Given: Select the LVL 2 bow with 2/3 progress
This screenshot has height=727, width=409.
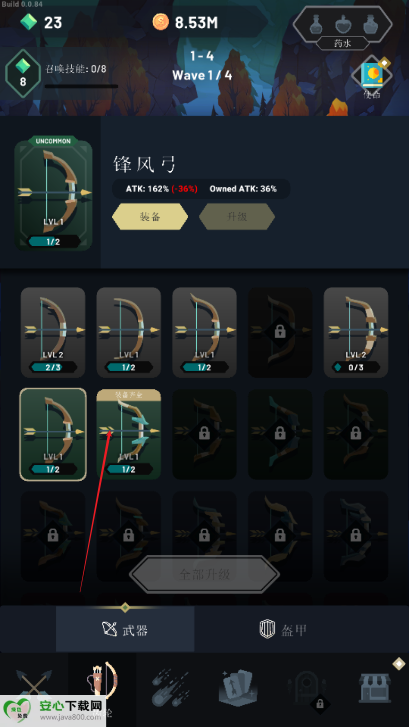Looking at the screenshot, I should pos(53,332).
